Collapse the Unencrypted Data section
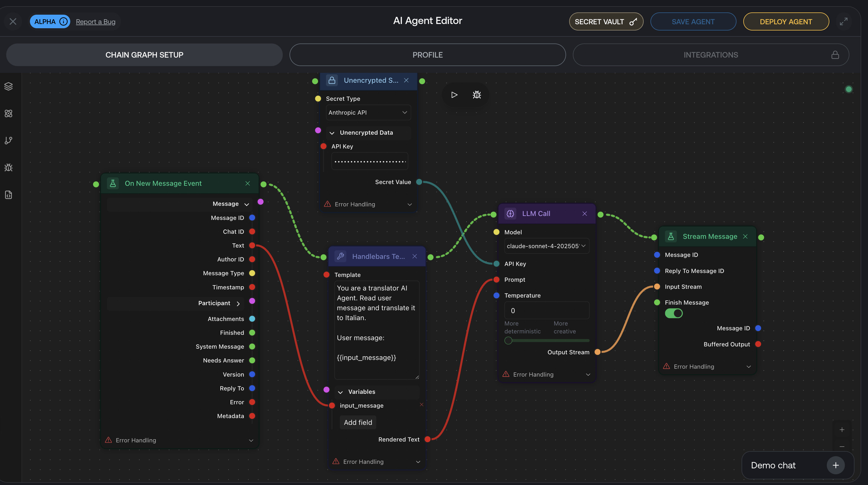The width and height of the screenshot is (868, 485). point(332,133)
